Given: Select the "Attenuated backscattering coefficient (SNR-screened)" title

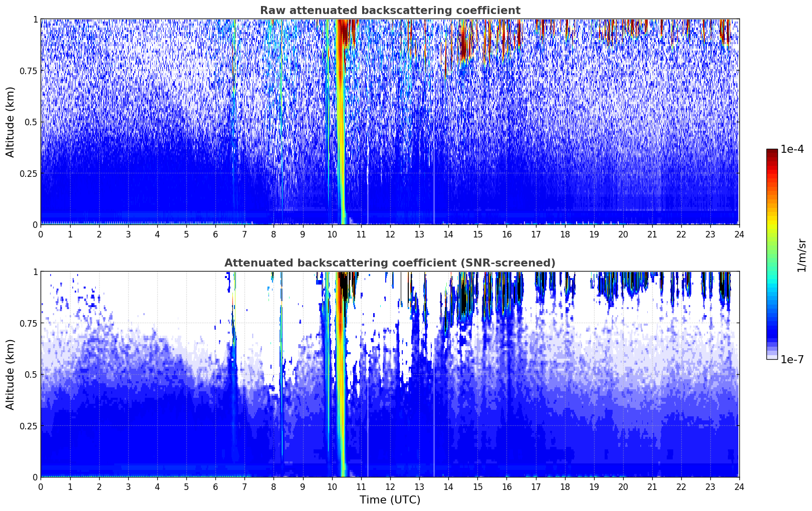Looking at the screenshot, I should (390, 263).
